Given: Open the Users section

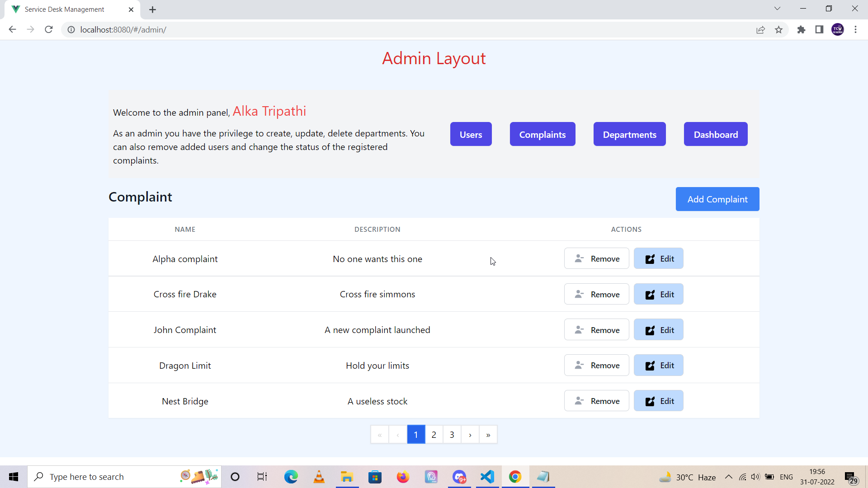Looking at the screenshot, I should [x=471, y=134].
